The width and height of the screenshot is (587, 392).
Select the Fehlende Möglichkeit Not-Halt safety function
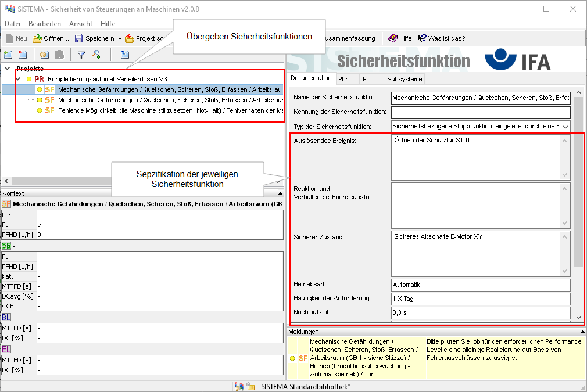tap(170, 110)
